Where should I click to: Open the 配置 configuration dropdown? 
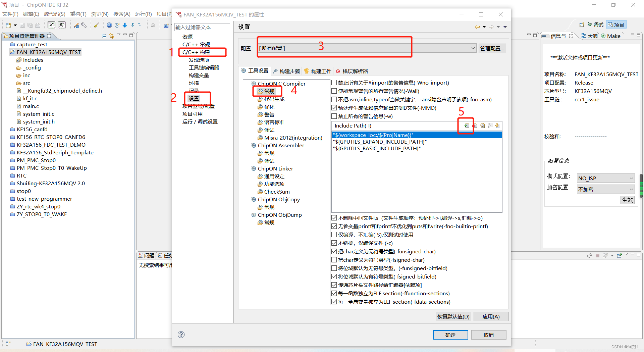coord(367,48)
